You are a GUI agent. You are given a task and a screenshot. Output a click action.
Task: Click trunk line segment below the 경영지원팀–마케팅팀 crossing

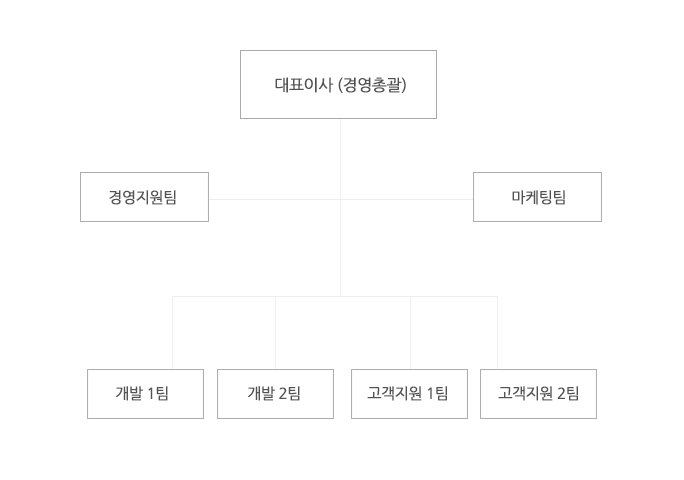pos(340,250)
